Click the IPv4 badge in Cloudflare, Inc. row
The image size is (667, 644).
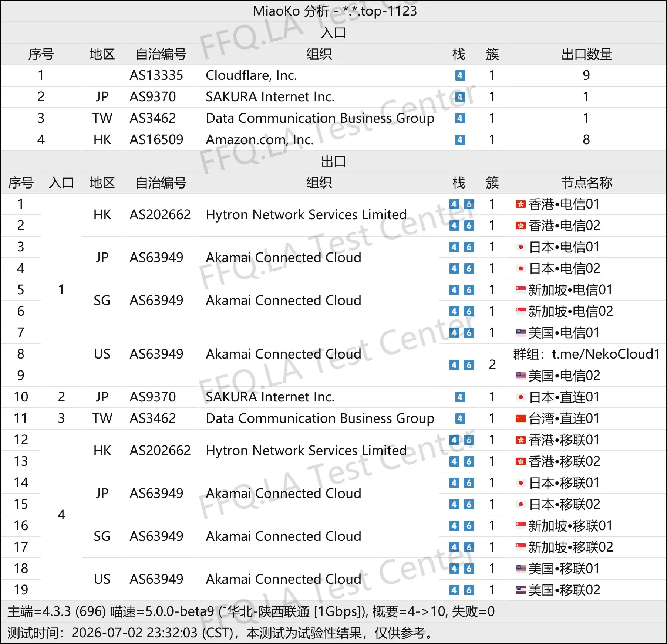(460, 75)
